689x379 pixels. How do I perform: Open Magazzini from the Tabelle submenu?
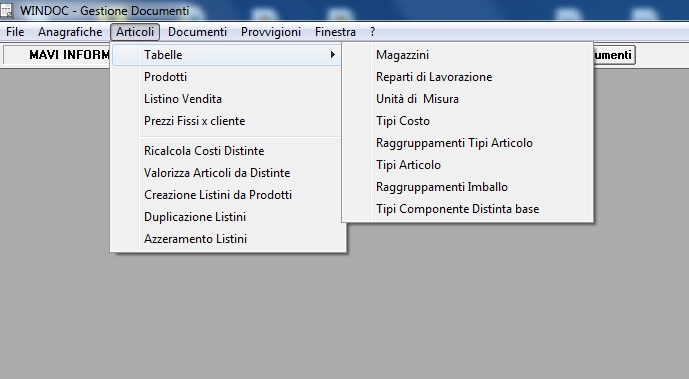468,55
